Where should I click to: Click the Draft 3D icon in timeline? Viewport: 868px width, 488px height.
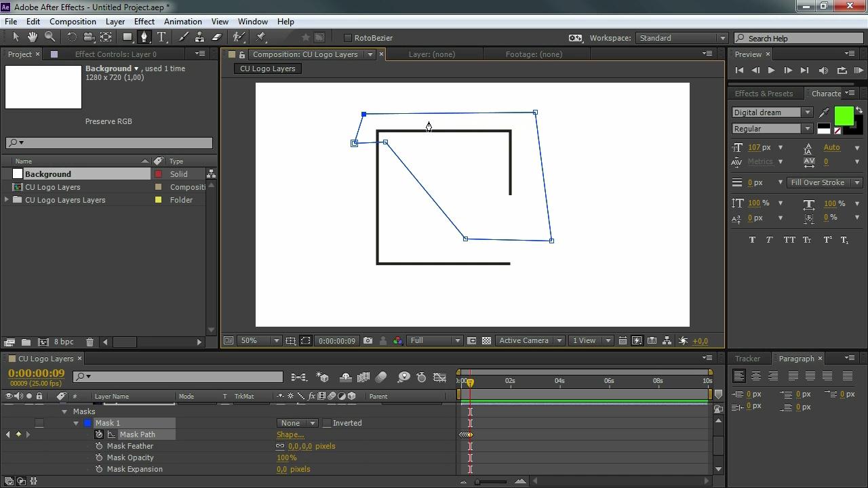click(x=323, y=377)
